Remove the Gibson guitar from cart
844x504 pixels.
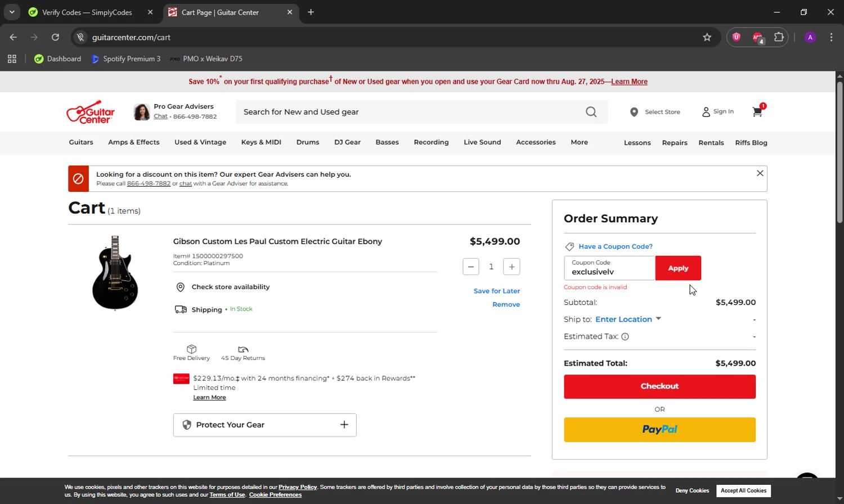pyautogui.click(x=506, y=304)
